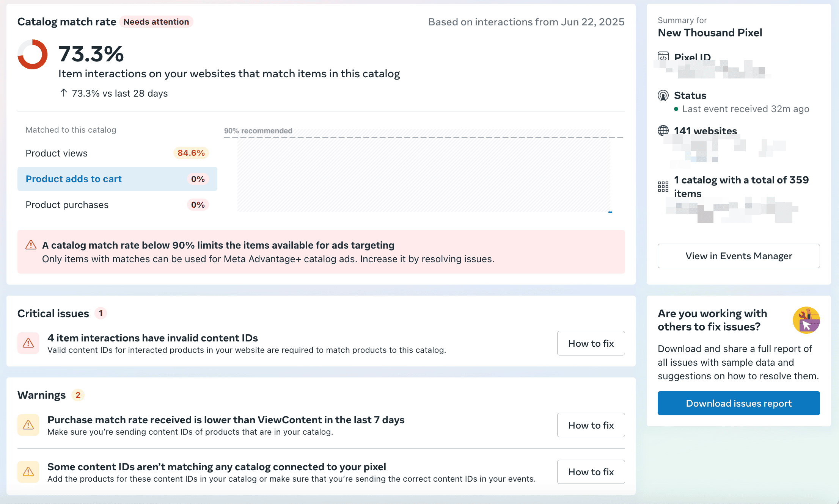Select the Product adds to cart row
The width and height of the screenshot is (839, 504).
click(x=117, y=179)
